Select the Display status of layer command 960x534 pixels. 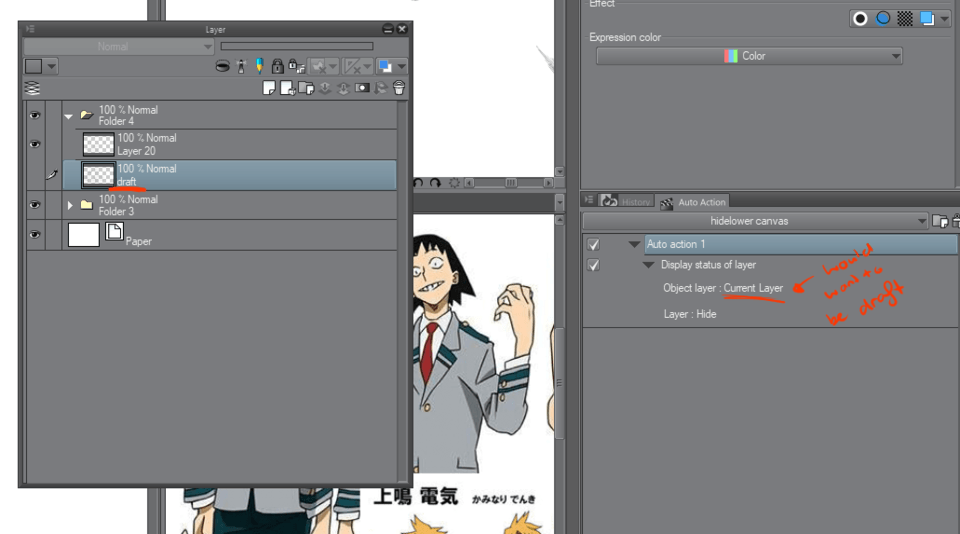click(708, 265)
